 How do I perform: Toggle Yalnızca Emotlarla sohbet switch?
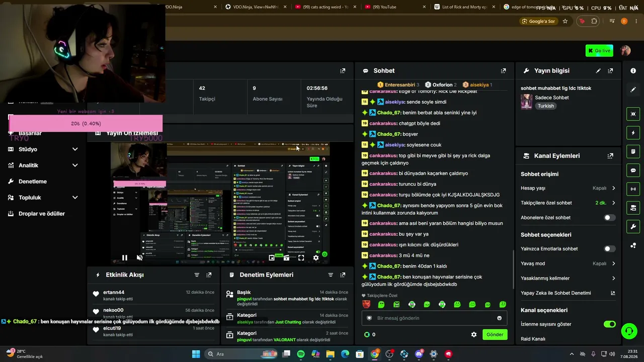(x=609, y=249)
